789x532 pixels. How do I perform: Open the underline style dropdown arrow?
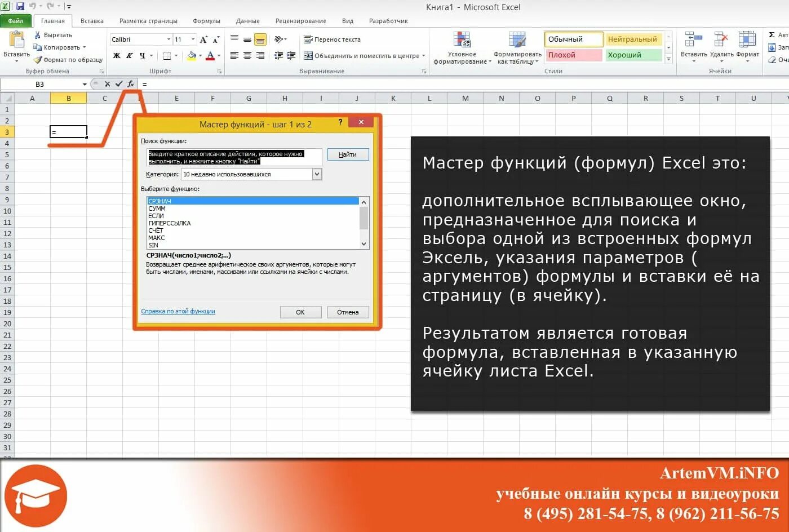click(x=151, y=56)
